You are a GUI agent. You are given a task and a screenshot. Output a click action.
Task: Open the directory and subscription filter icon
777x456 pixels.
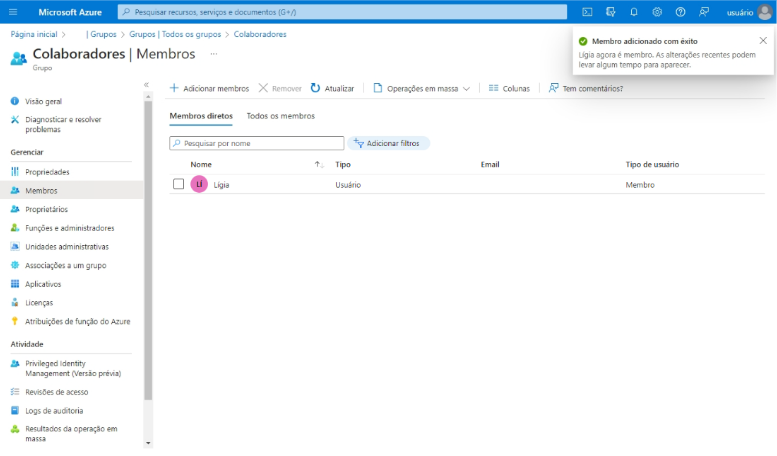[610, 12]
